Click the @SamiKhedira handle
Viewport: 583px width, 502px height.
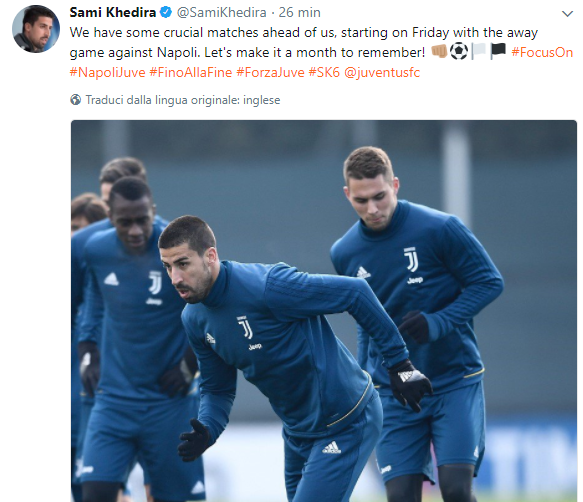click(222, 12)
